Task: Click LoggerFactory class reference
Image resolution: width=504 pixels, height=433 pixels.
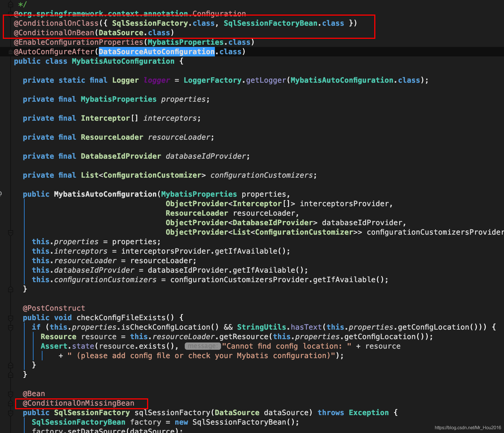Action: (x=213, y=80)
